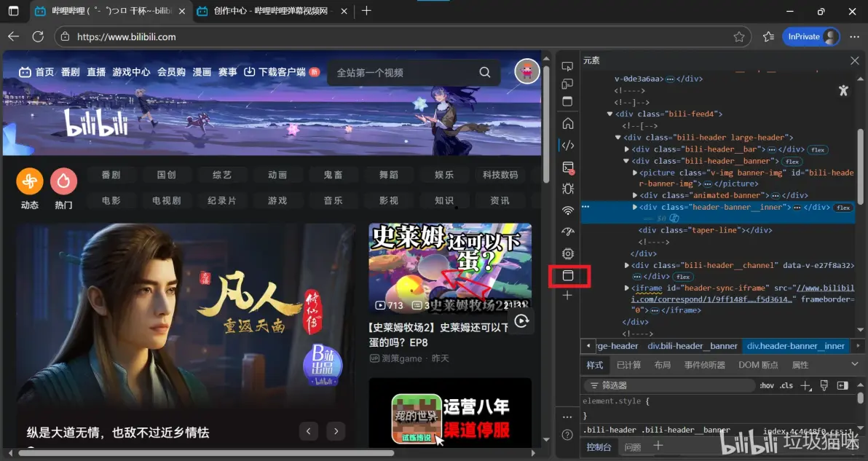Open the Network tool wifi icon
The image size is (868, 461).
[567, 210]
